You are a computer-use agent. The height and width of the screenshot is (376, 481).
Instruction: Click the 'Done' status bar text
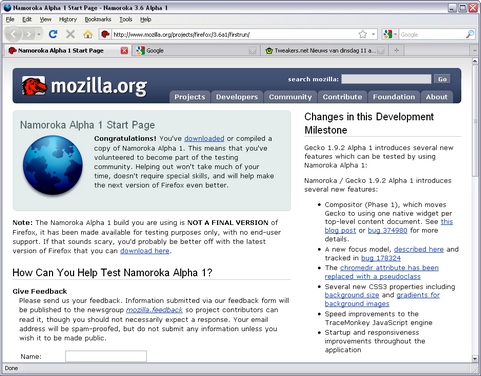(11, 368)
